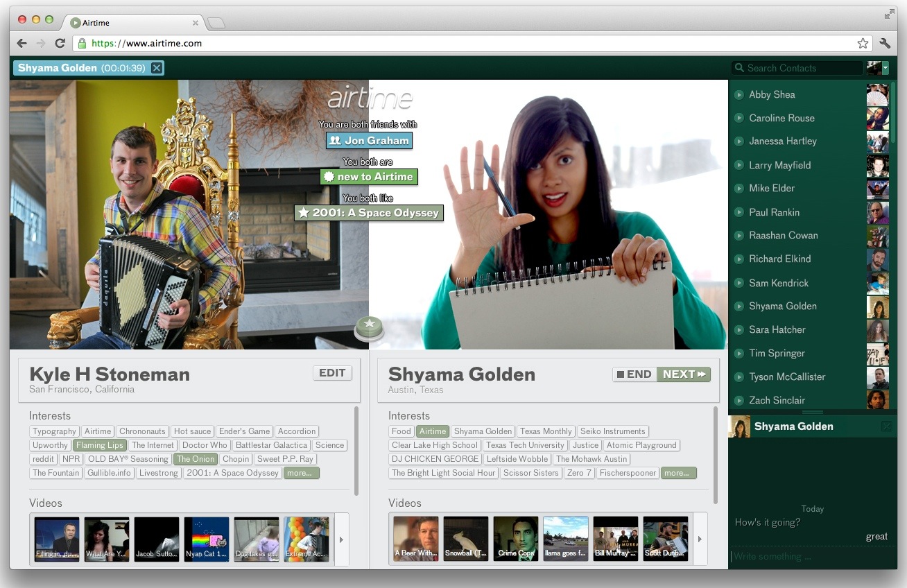Toggle the Texas Monthly interest tag
This screenshot has height=588, width=907.
tap(546, 431)
